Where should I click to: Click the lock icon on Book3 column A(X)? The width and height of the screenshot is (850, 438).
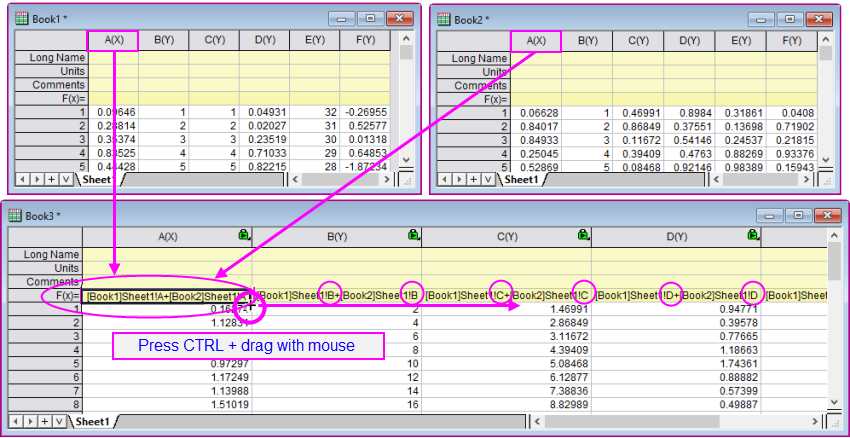pos(244,234)
